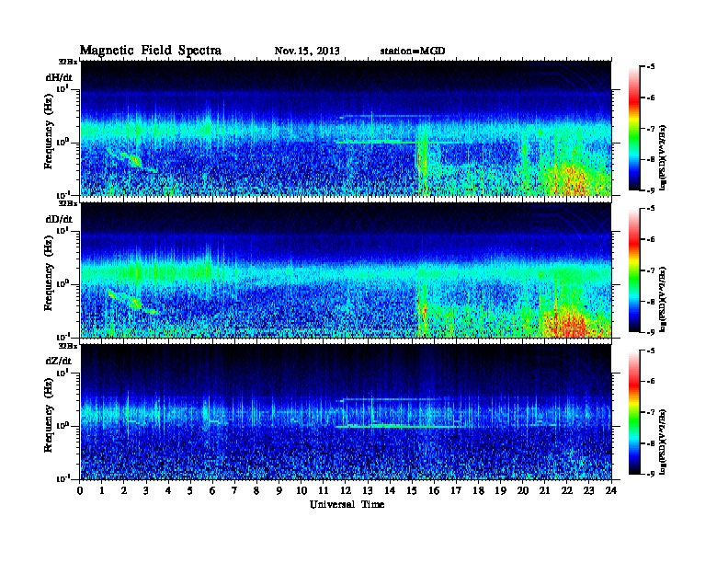Image resolution: width=728 pixels, height=563 pixels.
Task: Click the "Magnetic Field Spectra" title
Action: pyautogui.click(x=150, y=51)
